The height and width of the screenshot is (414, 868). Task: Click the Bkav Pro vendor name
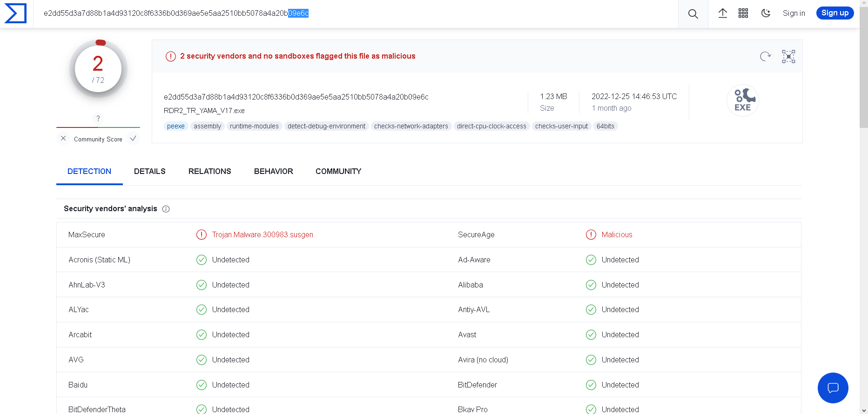473,409
